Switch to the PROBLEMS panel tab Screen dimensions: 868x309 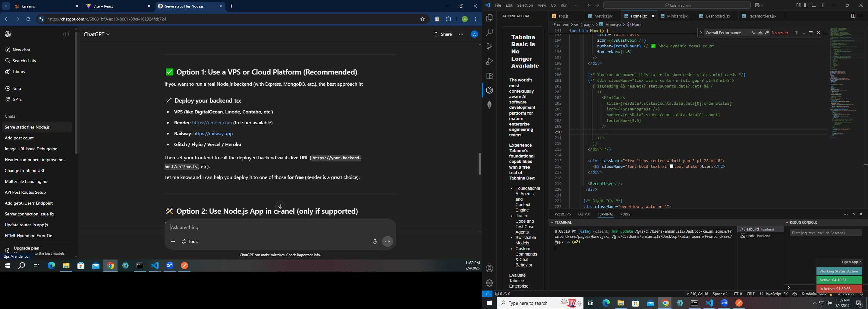pos(563,214)
